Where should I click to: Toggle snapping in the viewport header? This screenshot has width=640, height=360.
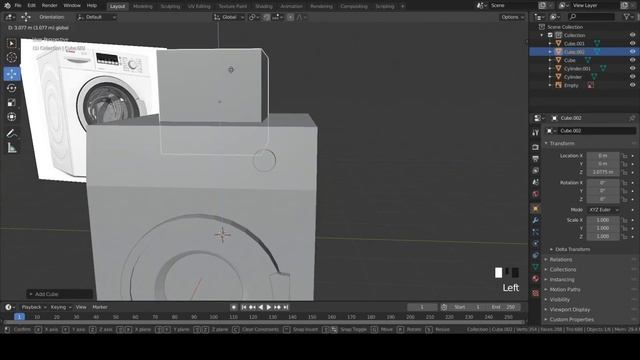(267, 17)
